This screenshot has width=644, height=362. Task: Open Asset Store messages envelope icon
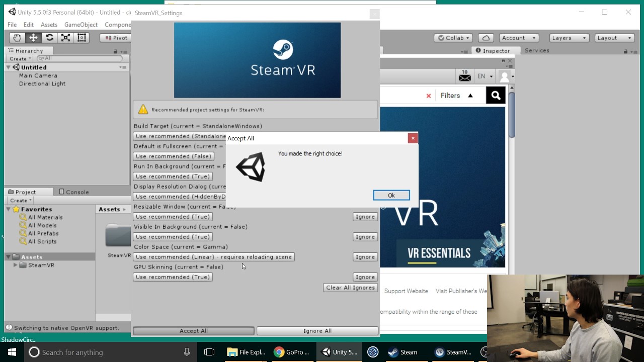click(x=465, y=76)
